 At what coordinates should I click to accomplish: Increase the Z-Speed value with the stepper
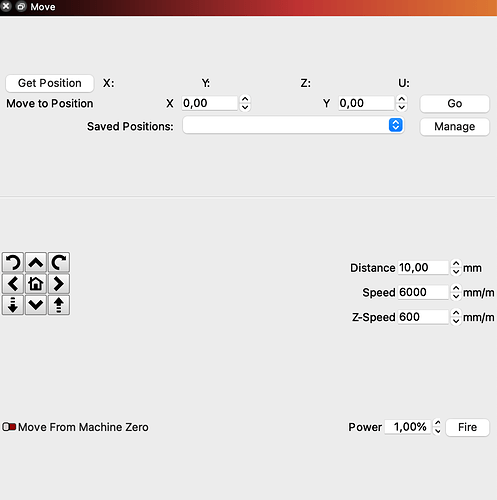coord(456,313)
